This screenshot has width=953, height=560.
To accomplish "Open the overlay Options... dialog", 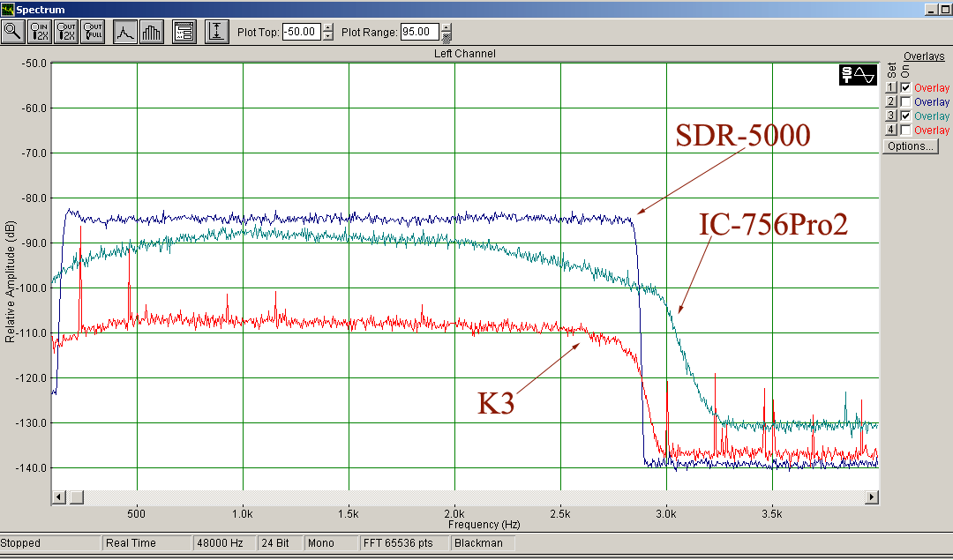I will click(x=911, y=146).
